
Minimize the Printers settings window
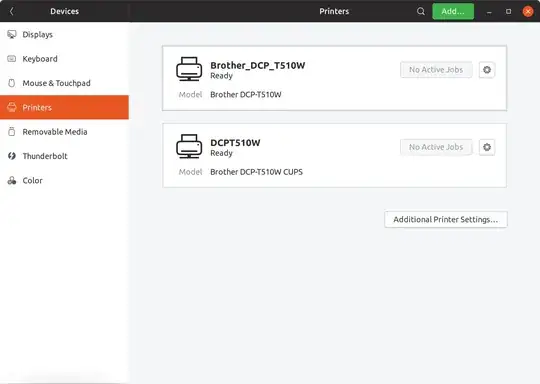point(489,12)
